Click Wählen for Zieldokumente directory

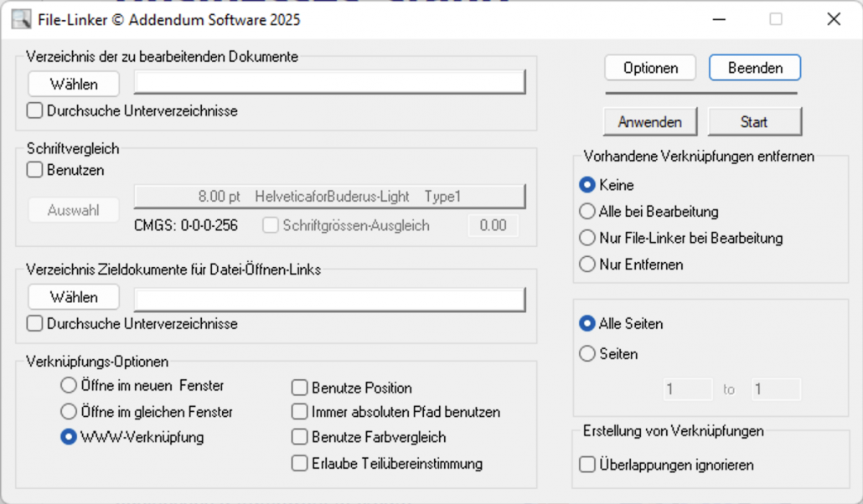(x=74, y=297)
